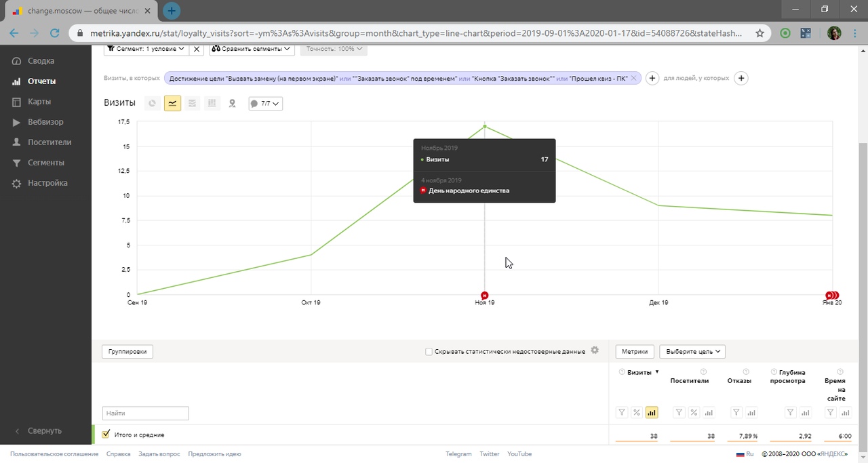Switch chart to stacked area
The height and width of the screenshot is (463, 868).
(x=192, y=103)
